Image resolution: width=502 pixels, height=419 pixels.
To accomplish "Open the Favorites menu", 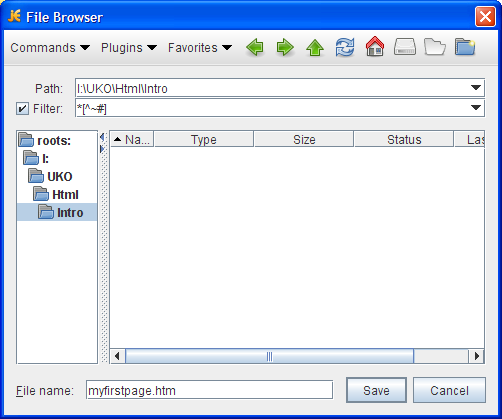I will tap(200, 48).
